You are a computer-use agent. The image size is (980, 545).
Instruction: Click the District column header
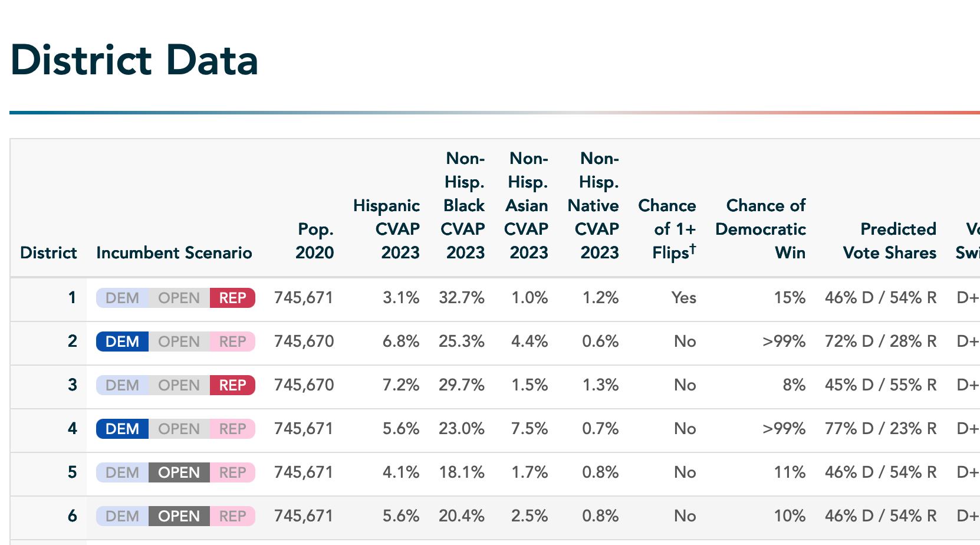tap(48, 252)
